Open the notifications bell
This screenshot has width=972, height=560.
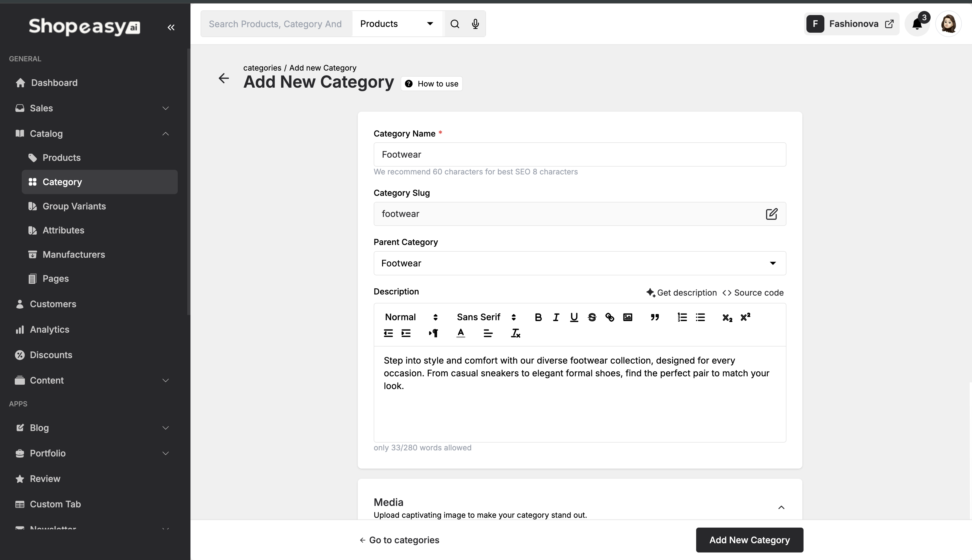click(x=917, y=24)
